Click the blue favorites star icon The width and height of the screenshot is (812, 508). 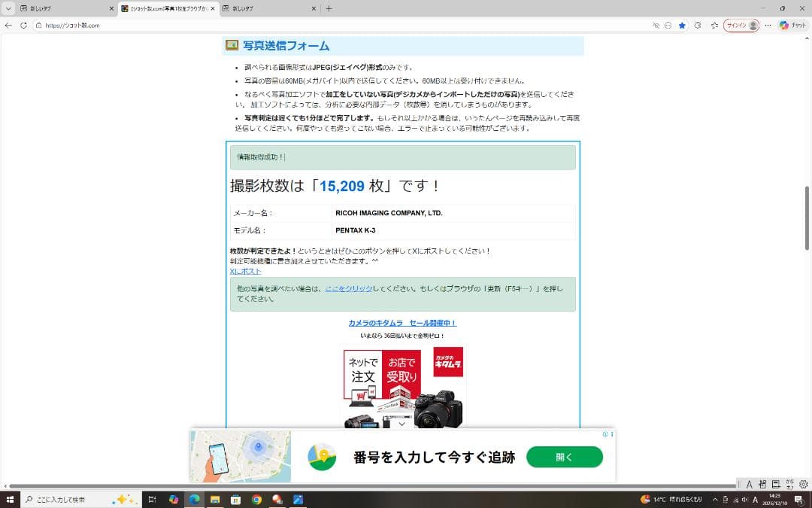point(682,25)
